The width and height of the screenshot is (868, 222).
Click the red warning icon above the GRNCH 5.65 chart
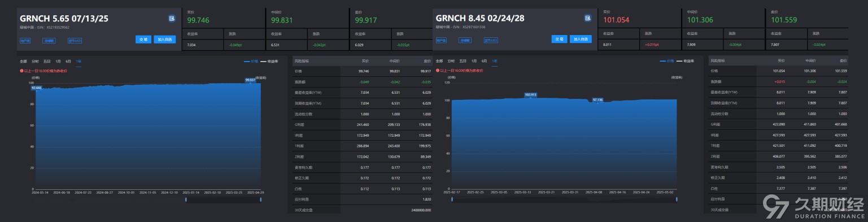[x=21, y=71]
